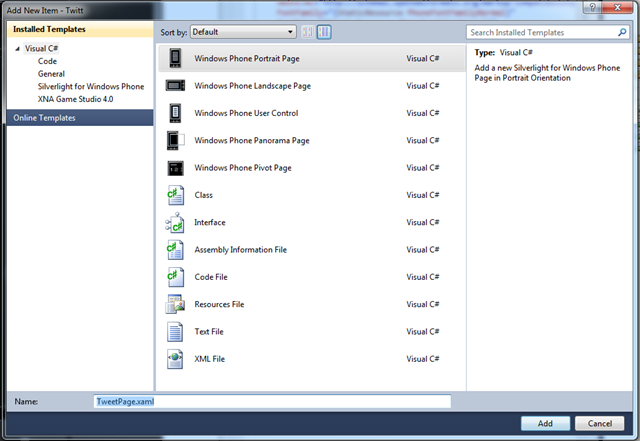Open the Online Templates section

coord(80,118)
